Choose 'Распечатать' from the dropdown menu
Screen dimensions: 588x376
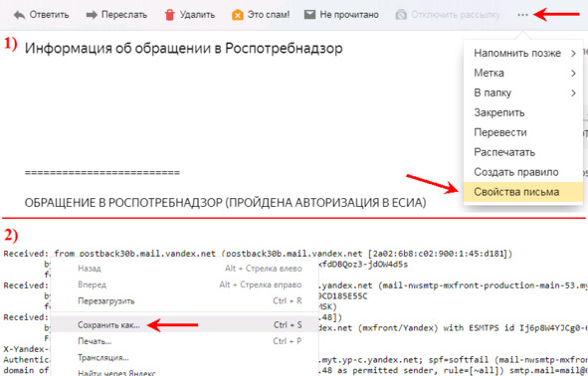click(523, 152)
